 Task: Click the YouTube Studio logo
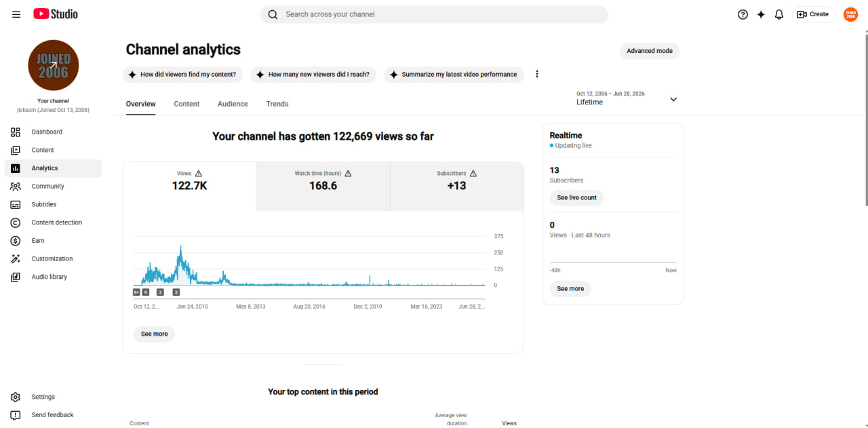(x=56, y=14)
